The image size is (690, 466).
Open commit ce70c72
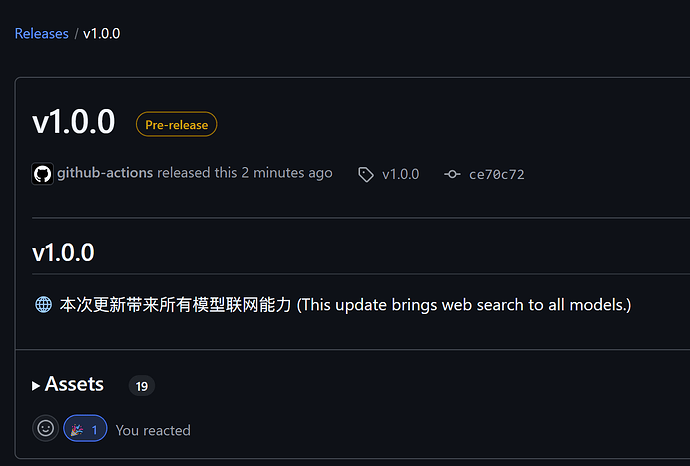pyautogui.click(x=497, y=175)
